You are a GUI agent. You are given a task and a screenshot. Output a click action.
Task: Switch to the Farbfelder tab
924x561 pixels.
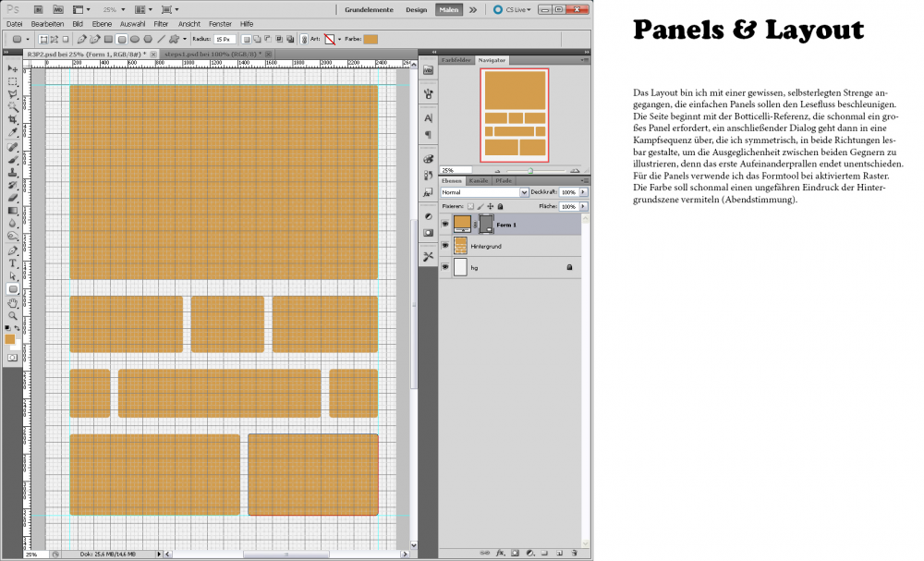[456, 60]
